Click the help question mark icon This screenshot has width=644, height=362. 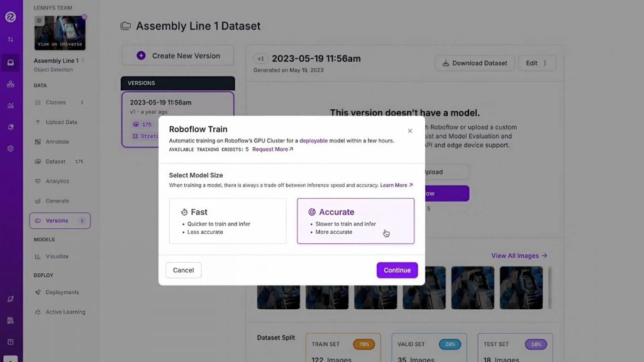pos(11,342)
